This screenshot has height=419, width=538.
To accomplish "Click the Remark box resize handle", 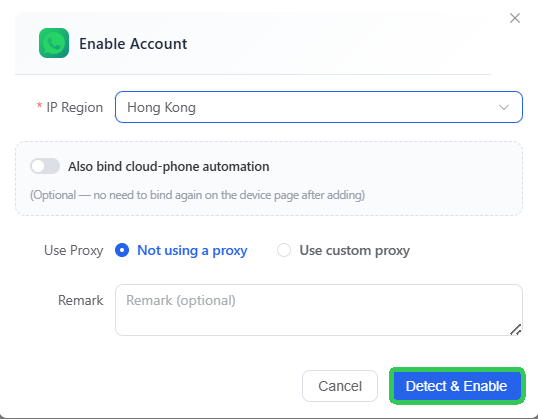I will point(516,329).
